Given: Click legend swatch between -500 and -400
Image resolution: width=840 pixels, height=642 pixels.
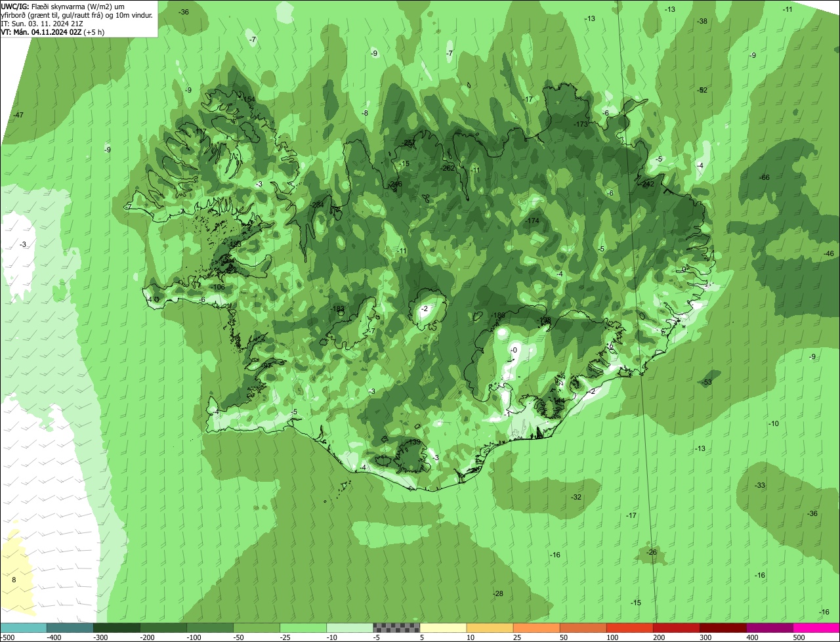Looking at the screenshot, I should (23, 628).
